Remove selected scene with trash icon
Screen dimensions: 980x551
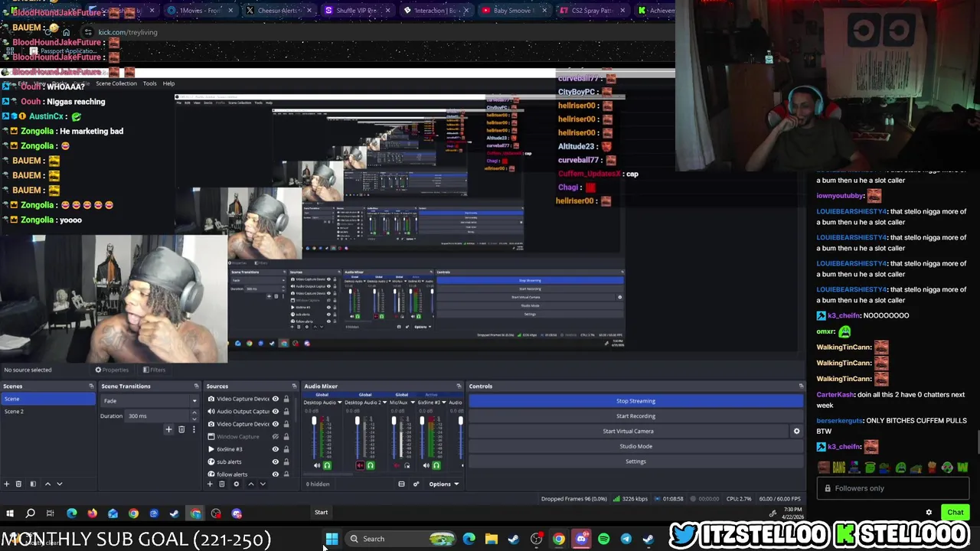(x=18, y=484)
